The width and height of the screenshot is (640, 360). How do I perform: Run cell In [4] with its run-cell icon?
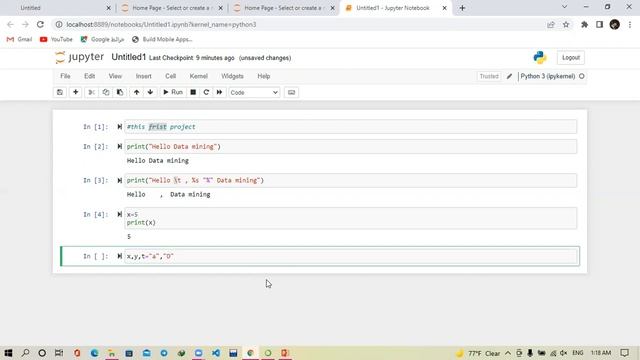pyautogui.click(x=120, y=214)
